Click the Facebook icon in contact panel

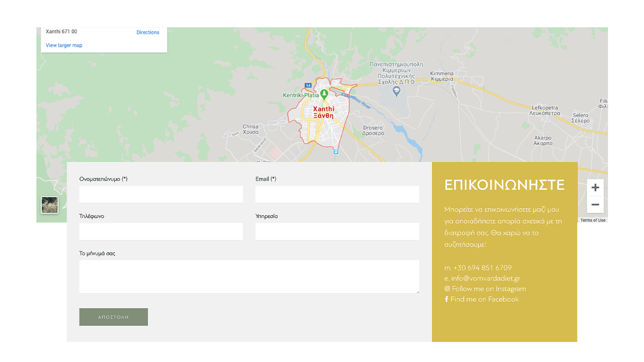(x=447, y=299)
